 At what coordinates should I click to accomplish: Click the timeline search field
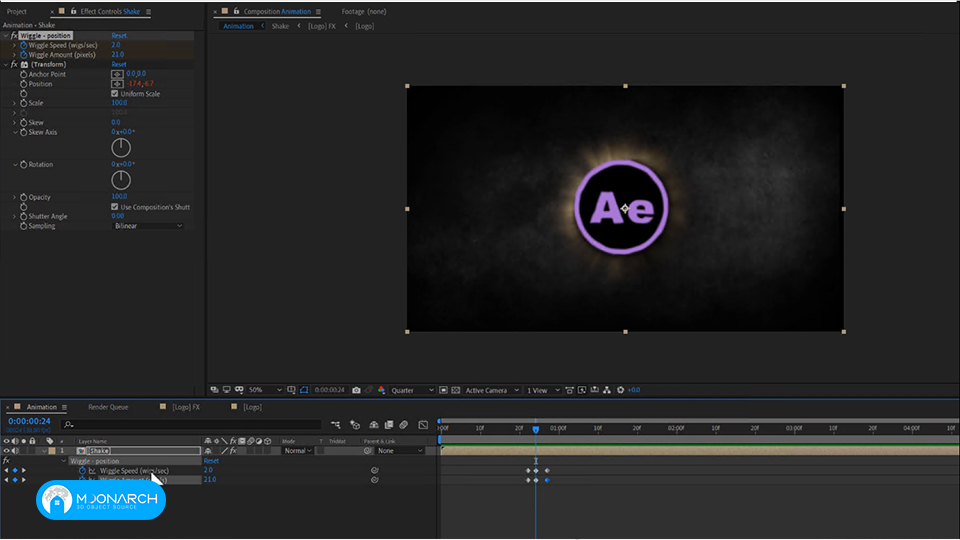coord(191,424)
